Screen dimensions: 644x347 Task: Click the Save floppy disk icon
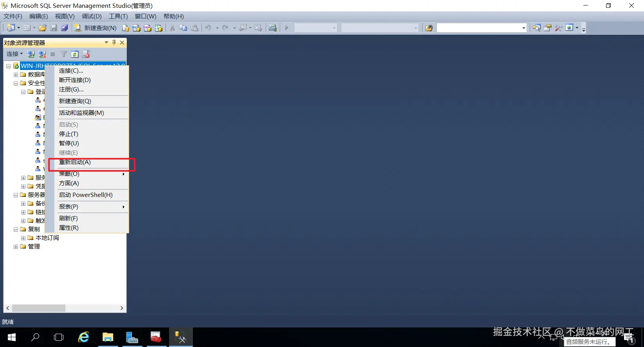tap(54, 28)
